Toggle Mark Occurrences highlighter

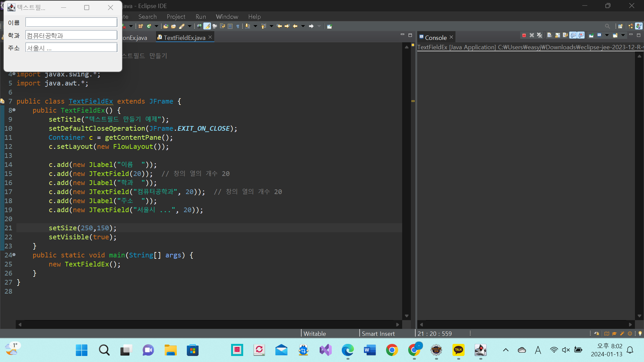click(x=207, y=26)
